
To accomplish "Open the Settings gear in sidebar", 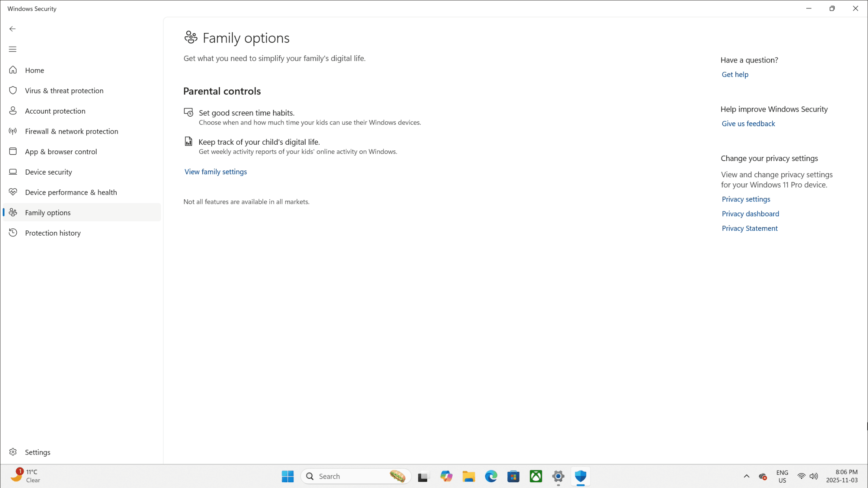I will pos(13,452).
